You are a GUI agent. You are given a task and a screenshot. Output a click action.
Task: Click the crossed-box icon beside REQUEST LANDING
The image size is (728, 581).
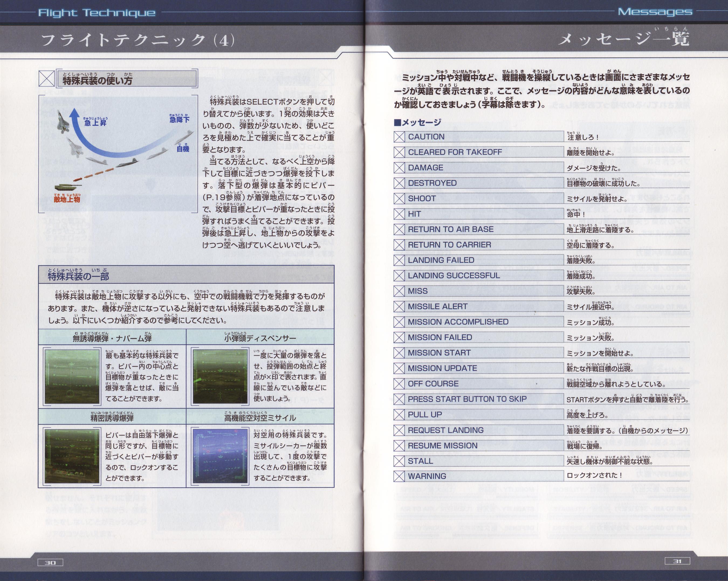[x=399, y=430]
